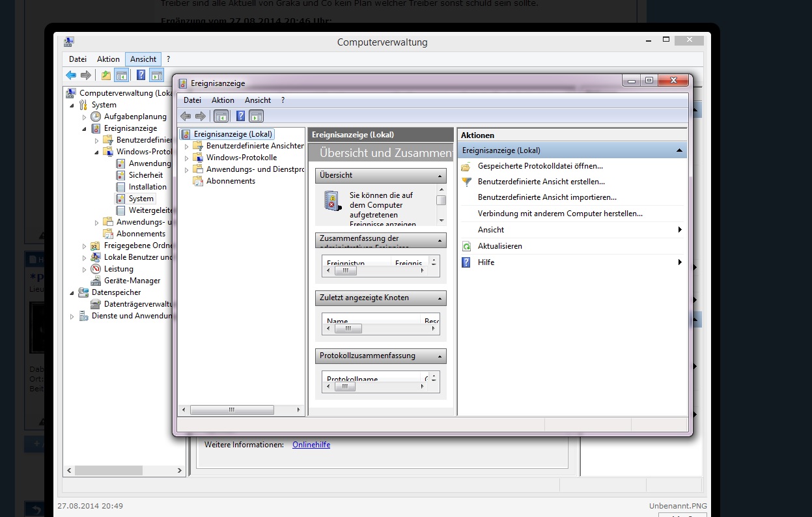Select Datenspeicher node in Computerverwaltung tree
Viewport: 812px width, 517px height.
(115, 292)
